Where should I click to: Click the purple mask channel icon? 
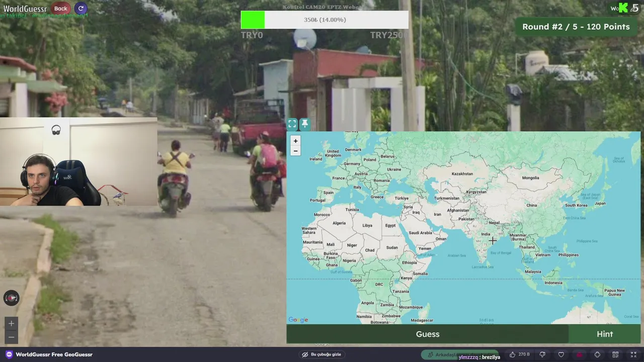point(9,354)
